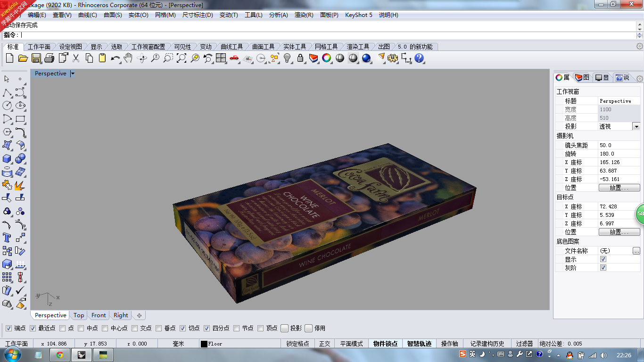Click the Print icon
This screenshot has height=362, width=644.
(x=49, y=58)
